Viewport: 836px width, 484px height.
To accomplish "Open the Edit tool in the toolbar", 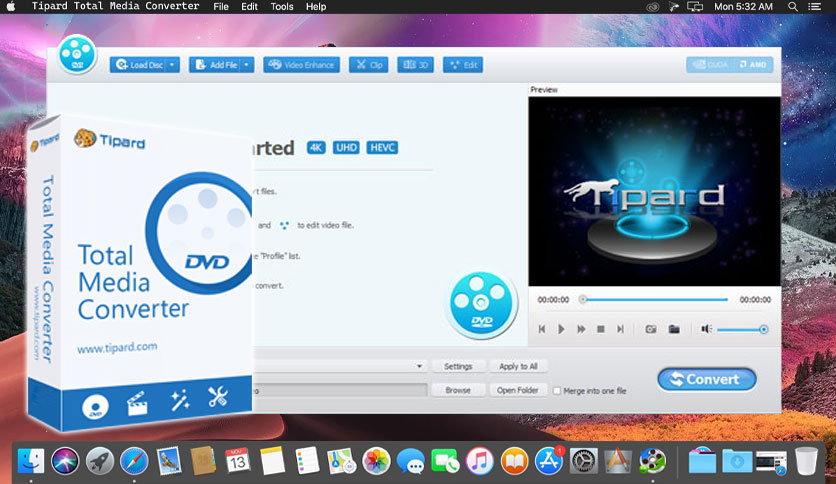I will coord(463,65).
